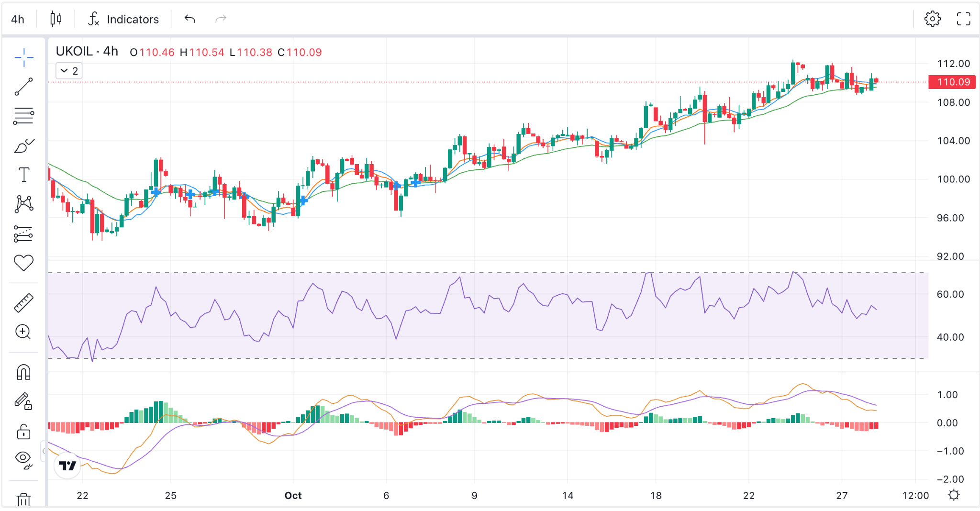Toggle fullscreen mode for the chart
This screenshot has height=511, width=980.
coord(963,19)
